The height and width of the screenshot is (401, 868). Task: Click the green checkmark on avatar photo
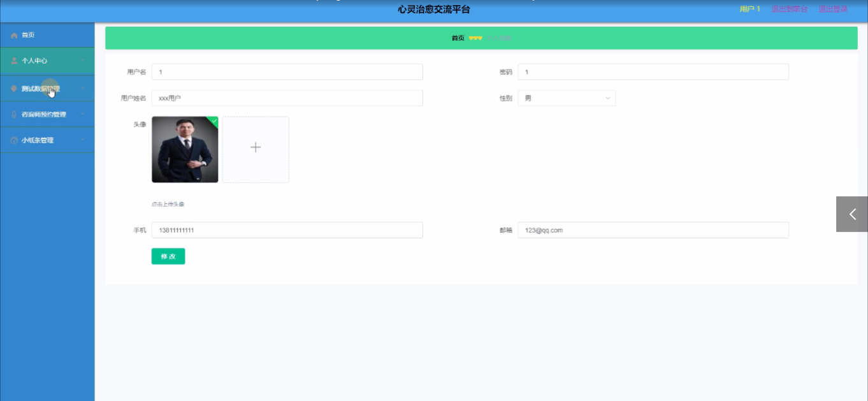[x=213, y=120]
